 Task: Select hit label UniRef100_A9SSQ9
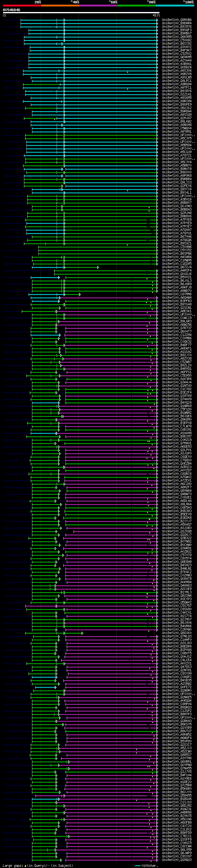177,115
